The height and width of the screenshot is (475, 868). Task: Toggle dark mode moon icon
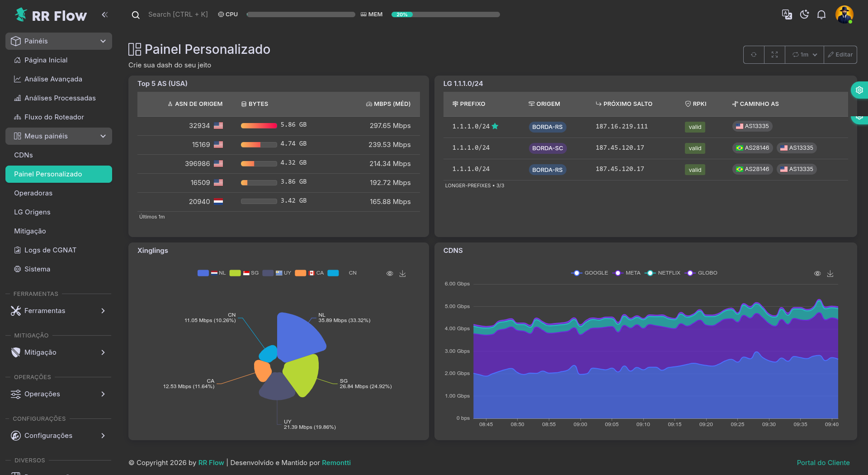coord(804,14)
